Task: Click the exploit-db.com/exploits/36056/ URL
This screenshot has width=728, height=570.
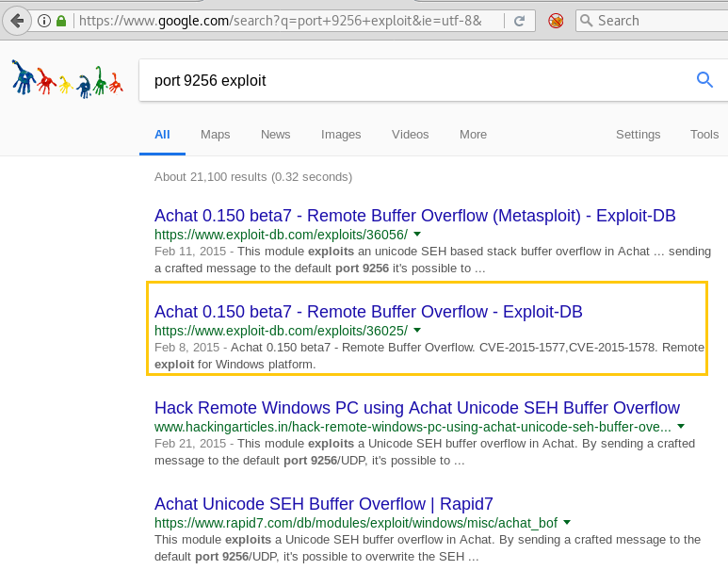Action: click(x=281, y=235)
